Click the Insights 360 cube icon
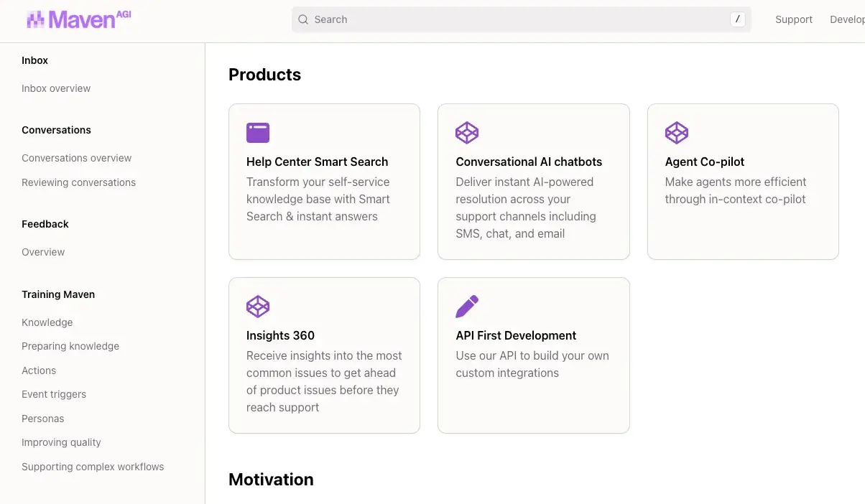Screen dimensions: 865x504 tap(258, 306)
